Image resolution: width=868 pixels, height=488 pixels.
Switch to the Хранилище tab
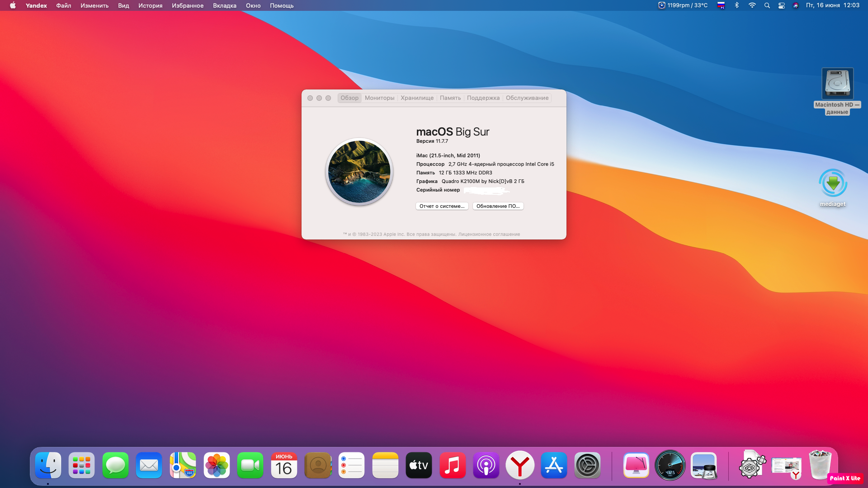pyautogui.click(x=417, y=98)
